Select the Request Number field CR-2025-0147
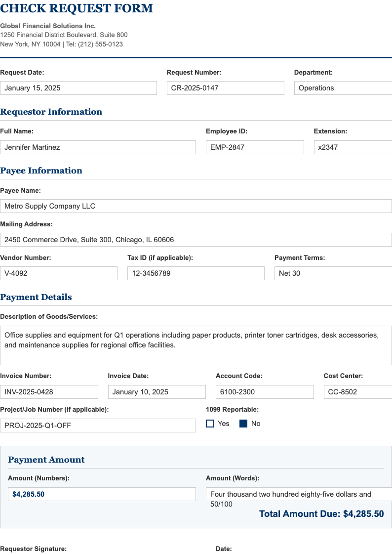 (225, 87)
